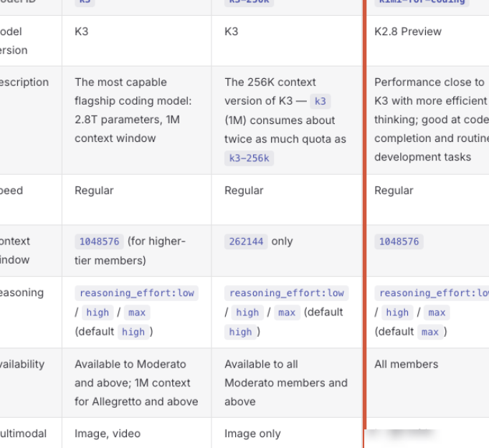This screenshot has height=448, width=489.
Task: Click the word 'only' after 262144
Action: 282,242
